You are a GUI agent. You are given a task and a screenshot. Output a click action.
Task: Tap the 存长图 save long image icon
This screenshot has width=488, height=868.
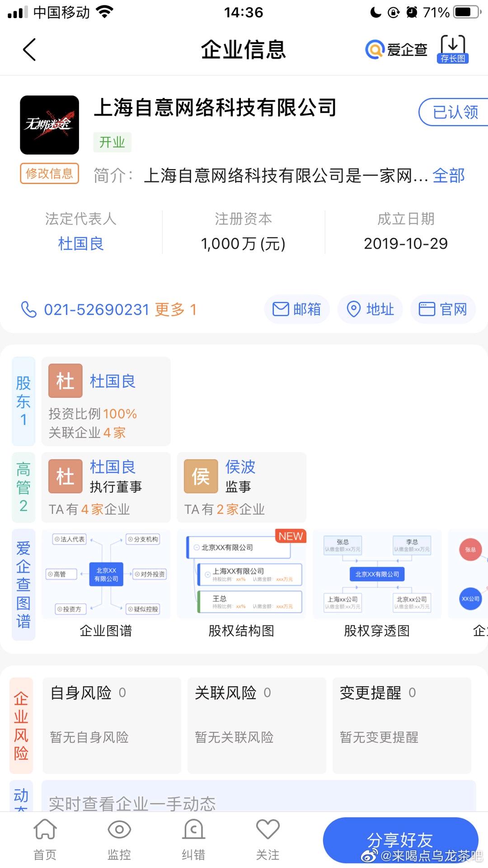(453, 49)
